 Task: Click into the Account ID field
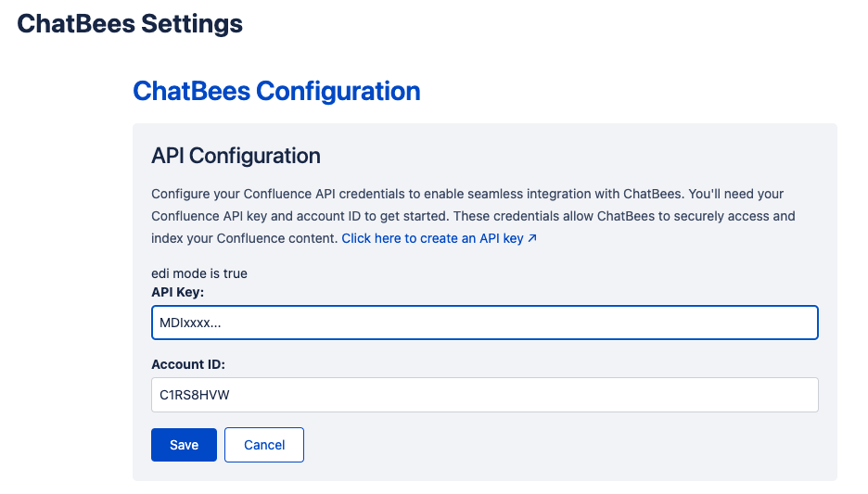point(484,394)
